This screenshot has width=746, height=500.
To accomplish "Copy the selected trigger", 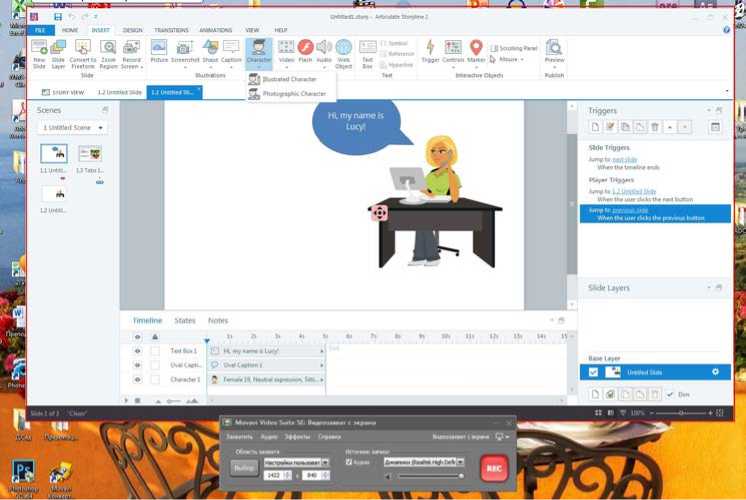I will point(625,127).
